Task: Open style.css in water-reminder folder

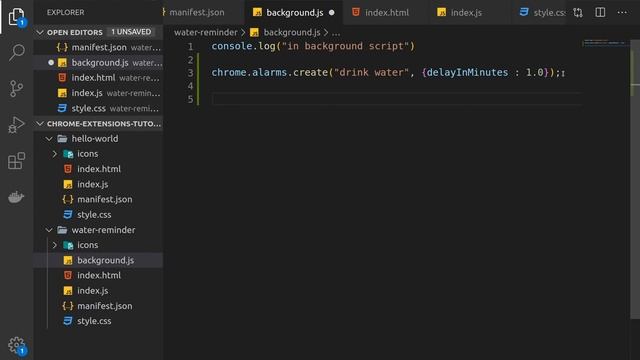Action: (x=98, y=321)
